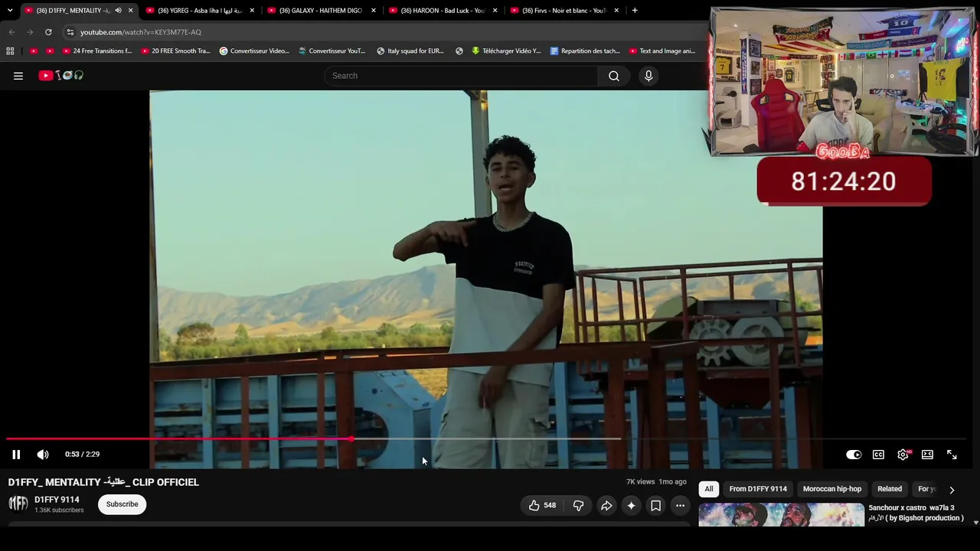Open the player settings gear
The image size is (980, 551).
click(x=903, y=455)
